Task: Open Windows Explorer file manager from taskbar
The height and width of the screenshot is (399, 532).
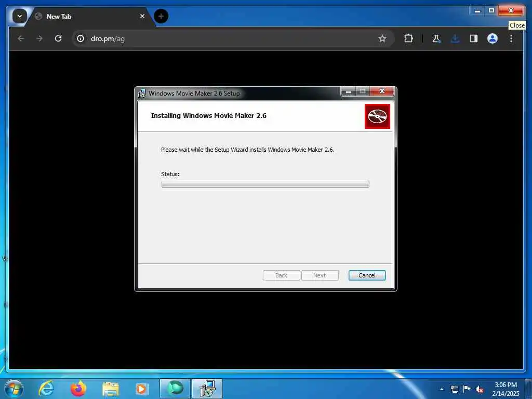Action: coord(111,389)
